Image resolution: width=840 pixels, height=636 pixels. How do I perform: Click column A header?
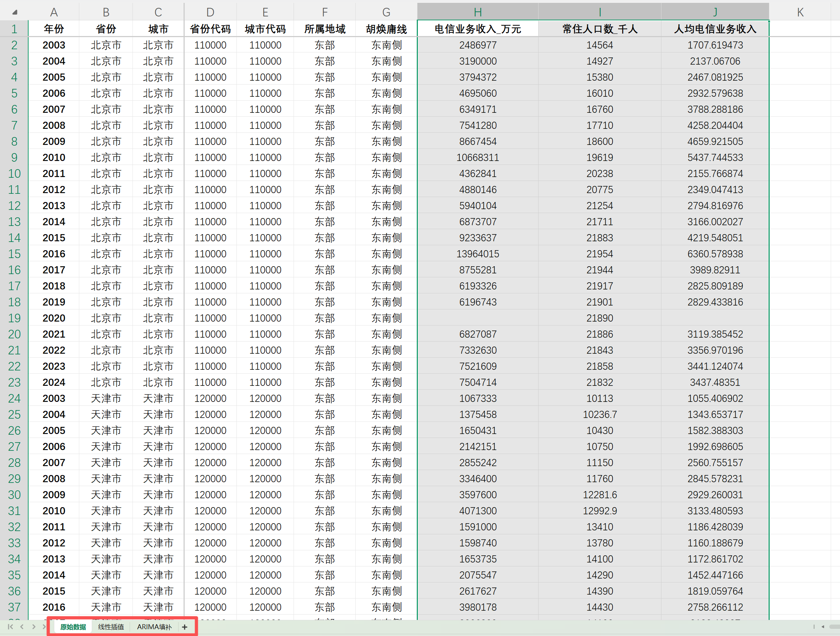pos(54,12)
